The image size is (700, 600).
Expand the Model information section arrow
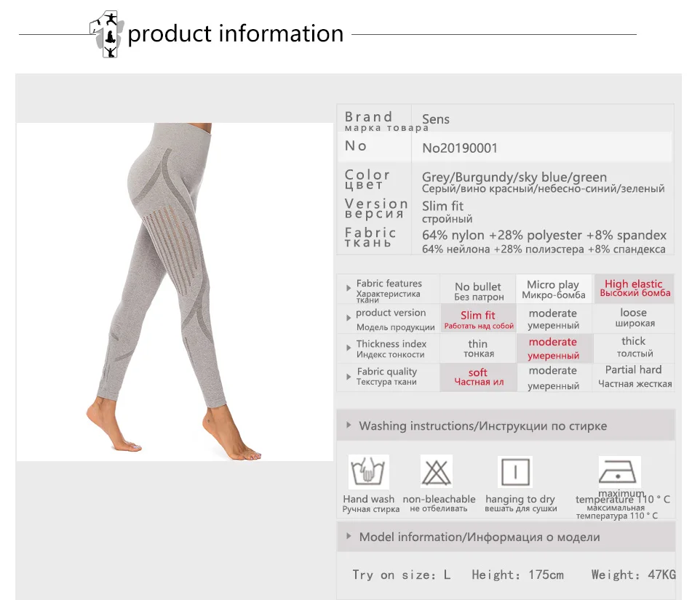pos(349,536)
